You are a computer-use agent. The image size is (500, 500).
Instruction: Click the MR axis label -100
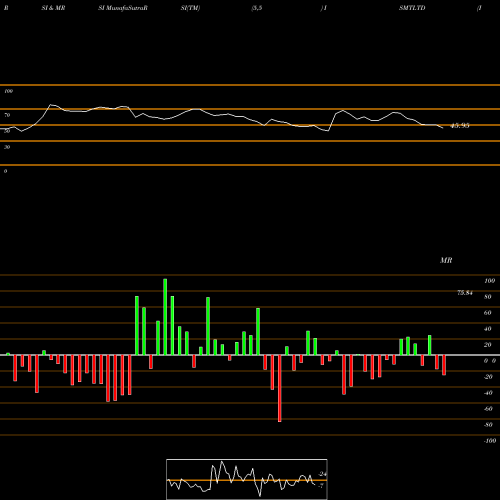490,441
